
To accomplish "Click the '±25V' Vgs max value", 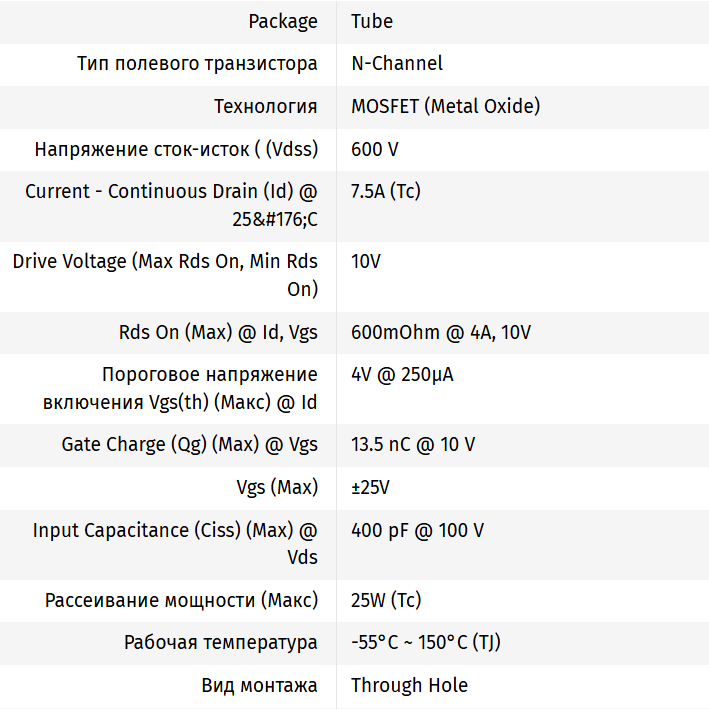I will pos(370,488).
